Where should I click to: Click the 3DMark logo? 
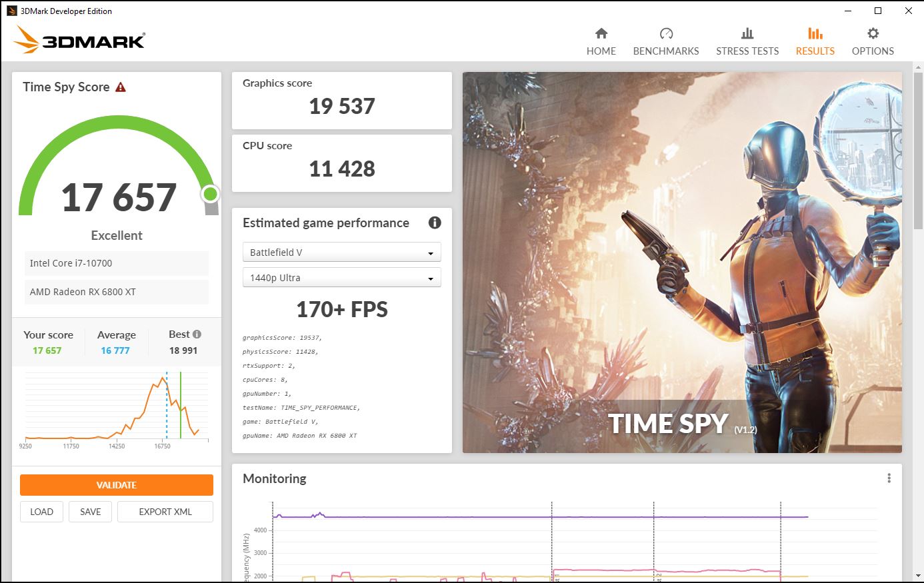79,41
